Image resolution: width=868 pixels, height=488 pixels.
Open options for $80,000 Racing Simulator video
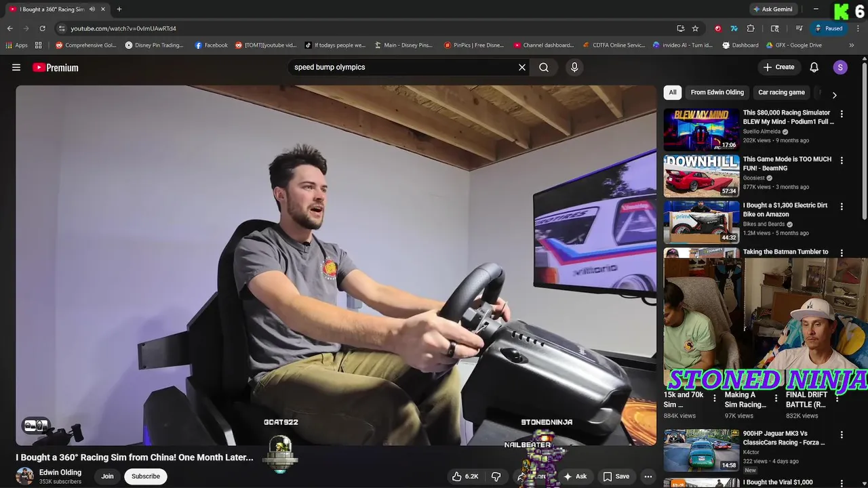[x=842, y=115]
